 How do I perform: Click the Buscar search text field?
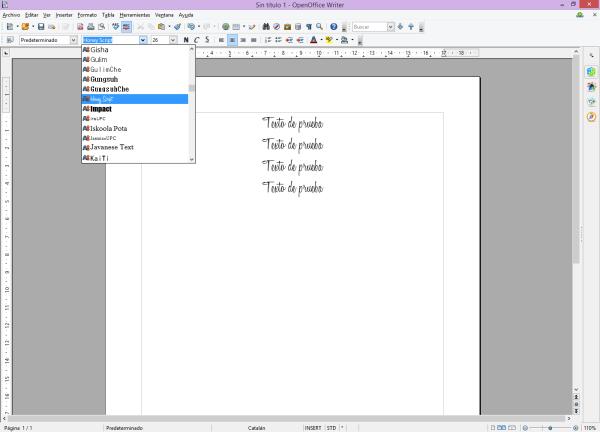tap(367, 27)
